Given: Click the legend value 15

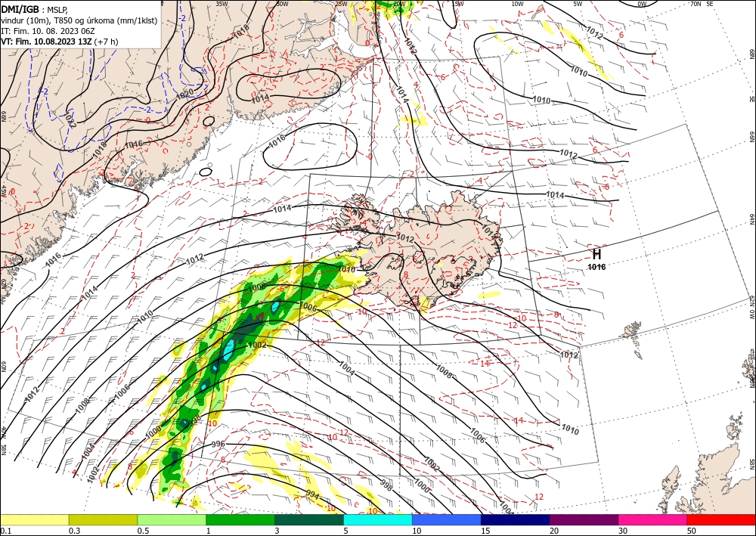Looking at the screenshot, I should (486, 531).
